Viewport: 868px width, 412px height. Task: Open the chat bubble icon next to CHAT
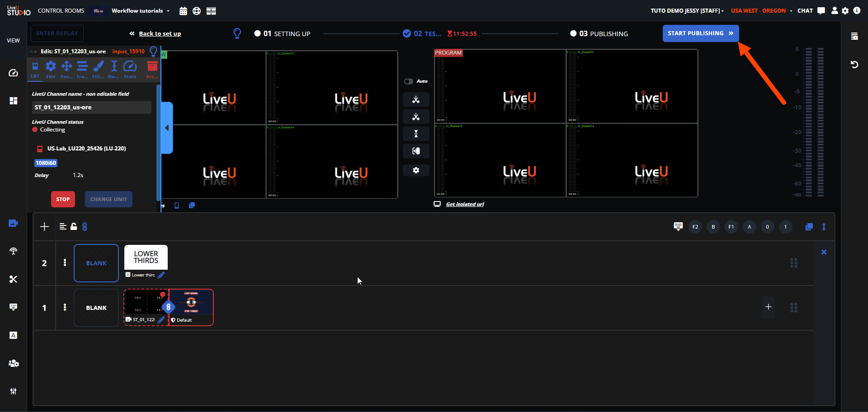click(x=821, y=11)
